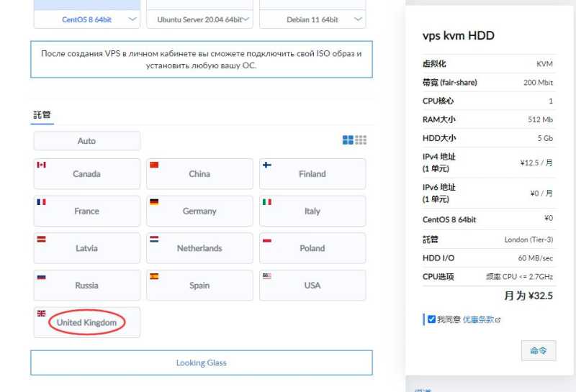Image resolution: width=576 pixels, height=392 pixels.
Task: Select China as hosting location
Action: click(x=199, y=173)
